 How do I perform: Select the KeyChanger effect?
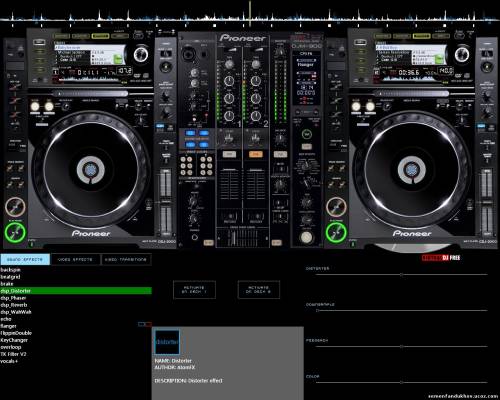(14, 340)
